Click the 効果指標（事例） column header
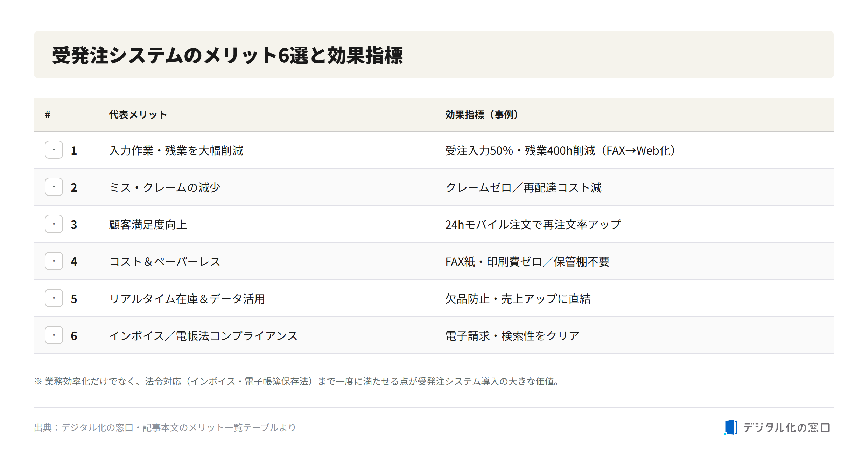The image size is (868, 468). 482,115
